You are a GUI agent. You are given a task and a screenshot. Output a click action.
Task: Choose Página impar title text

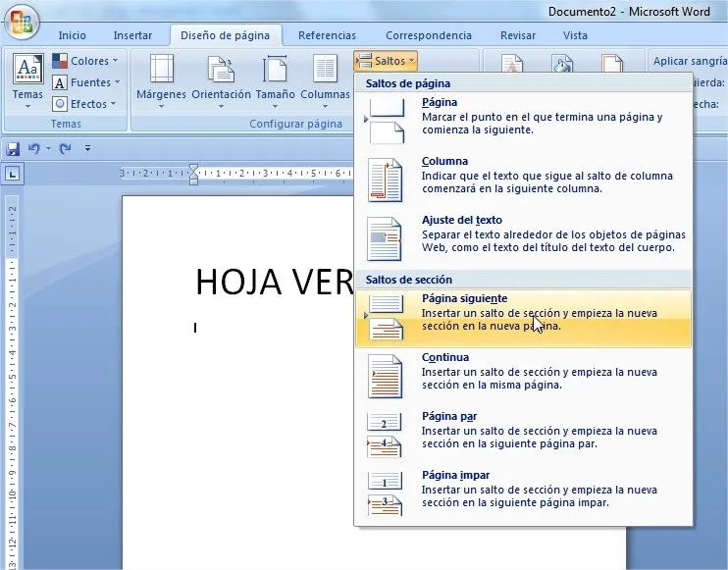[x=455, y=475]
